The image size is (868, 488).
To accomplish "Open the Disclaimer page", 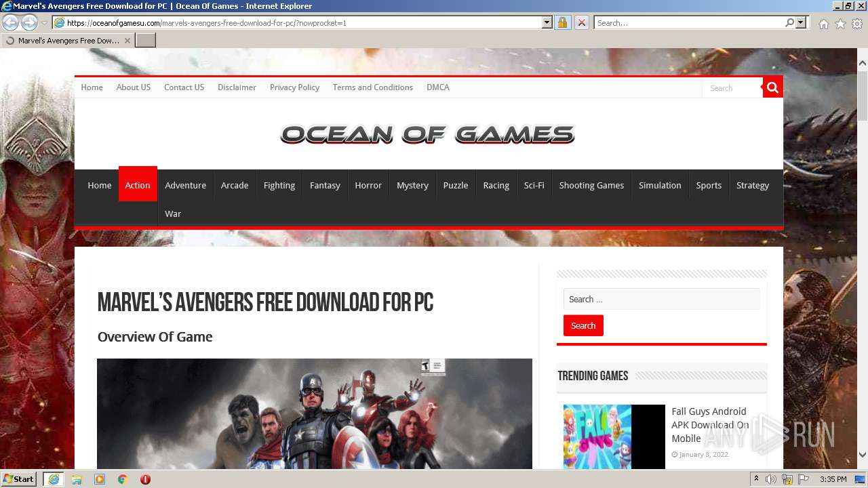I will coord(237,87).
